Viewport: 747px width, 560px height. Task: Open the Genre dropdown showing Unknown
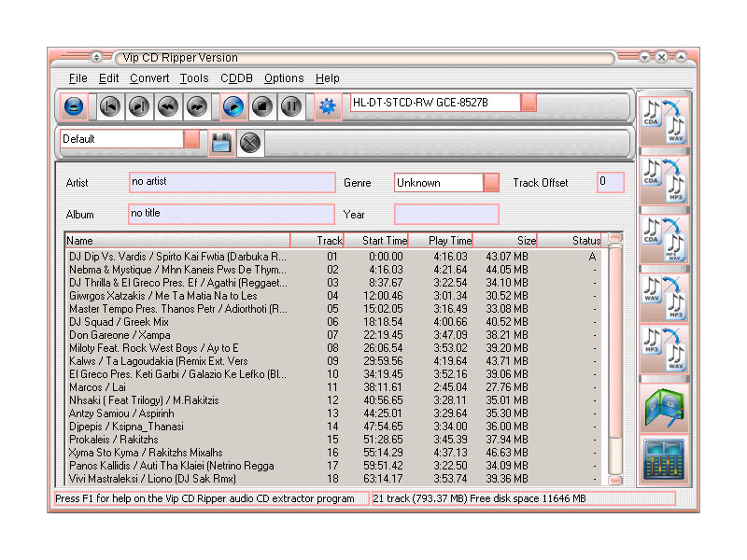(x=492, y=182)
